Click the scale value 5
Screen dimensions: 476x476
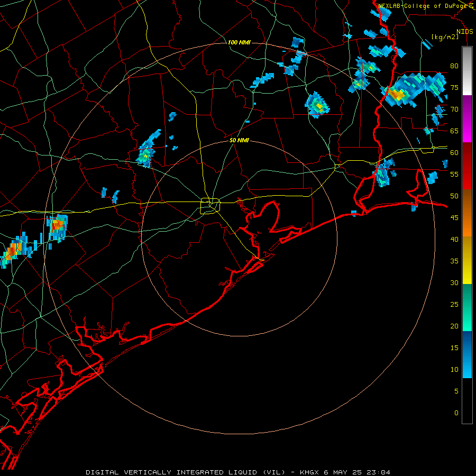tap(456, 391)
